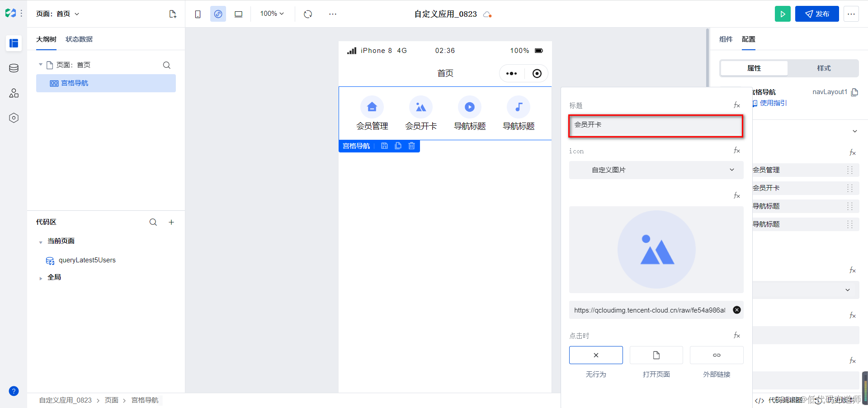Open the toolbar more options ellipsis
The width and height of the screenshot is (868, 408).
click(x=333, y=14)
